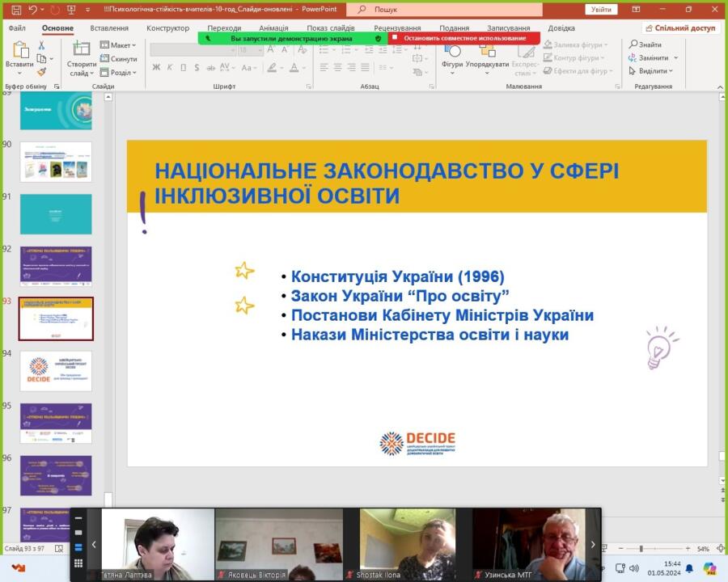
Task: Expand the Select (Виділити) dropdown
Action: [650, 71]
